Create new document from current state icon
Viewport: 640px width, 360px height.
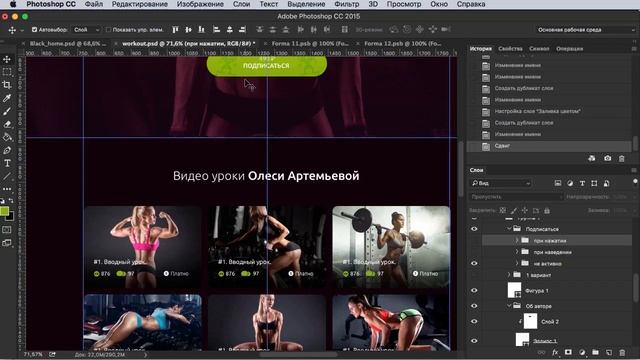[x=592, y=158]
